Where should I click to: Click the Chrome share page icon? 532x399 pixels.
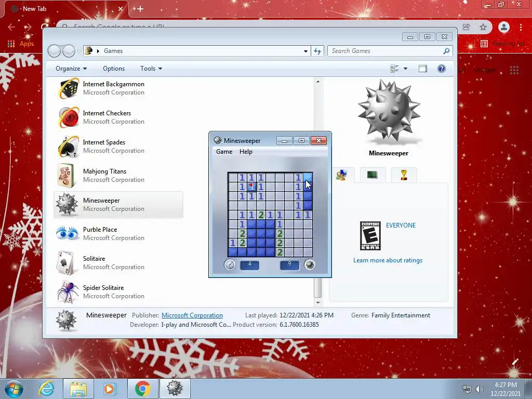point(466,27)
